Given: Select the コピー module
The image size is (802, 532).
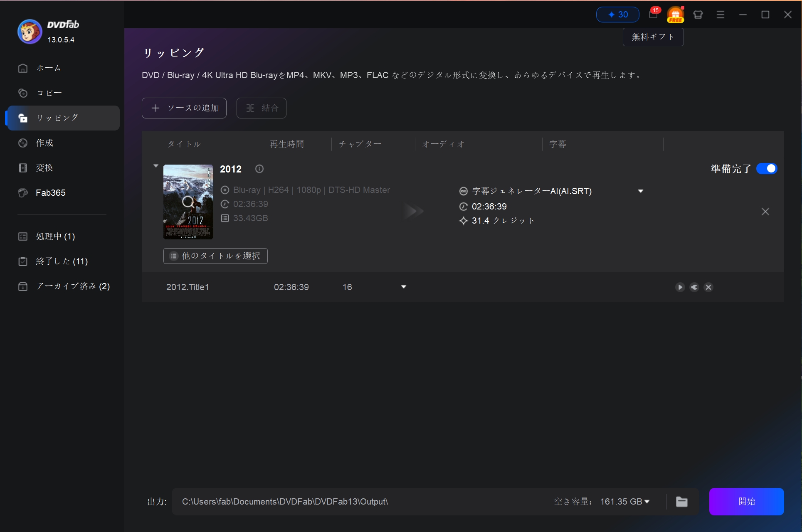Looking at the screenshot, I should coord(49,93).
